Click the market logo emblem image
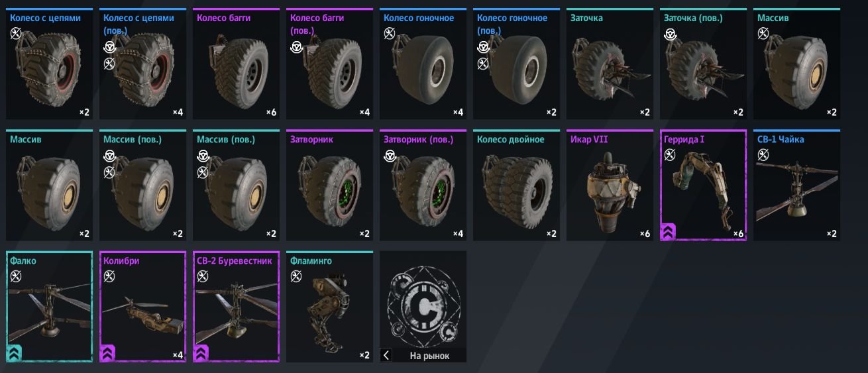 [423, 300]
